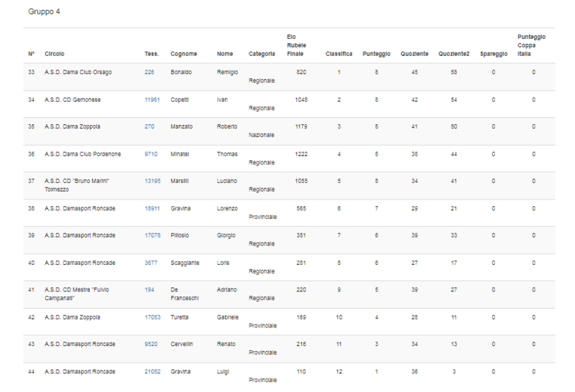Click the Circolo column header
The width and height of the screenshot is (575, 392).
[x=55, y=54]
